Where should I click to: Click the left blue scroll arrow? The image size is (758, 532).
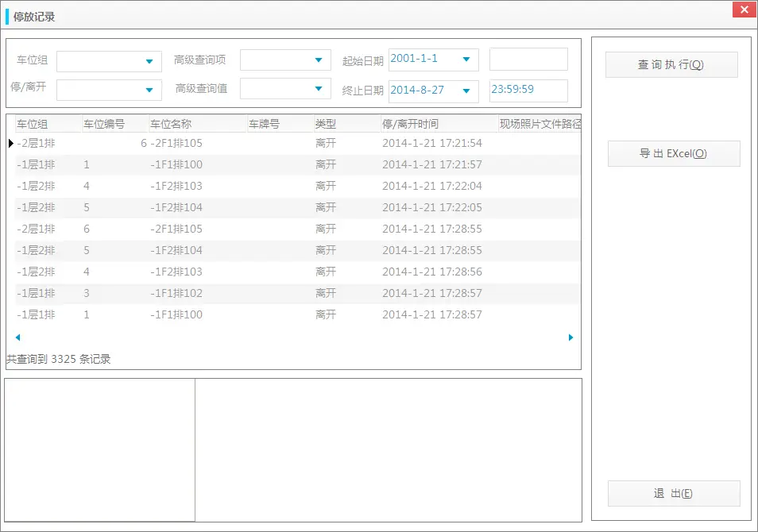point(17,337)
